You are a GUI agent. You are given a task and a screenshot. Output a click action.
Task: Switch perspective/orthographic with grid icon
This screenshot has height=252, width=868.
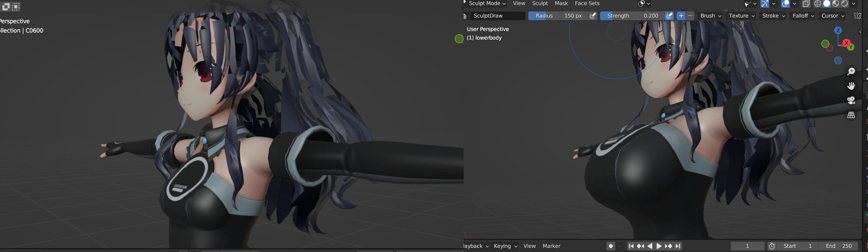coord(851,115)
